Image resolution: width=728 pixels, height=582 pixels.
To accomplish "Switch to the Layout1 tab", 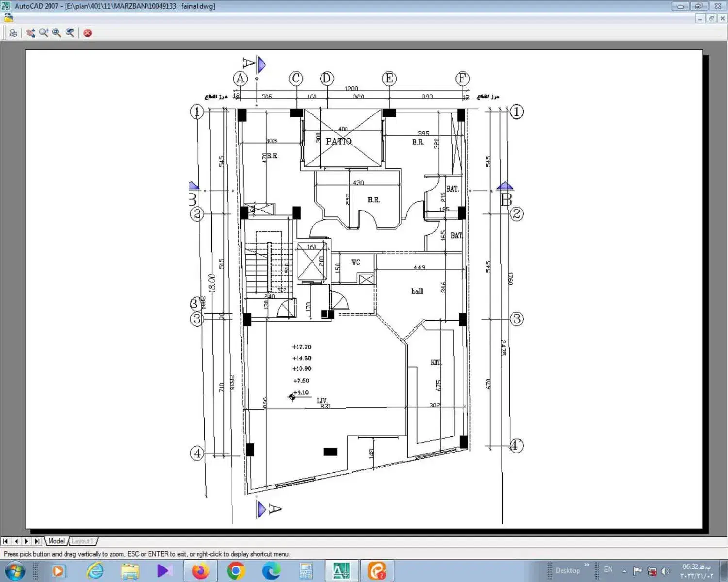I will click(x=82, y=541).
